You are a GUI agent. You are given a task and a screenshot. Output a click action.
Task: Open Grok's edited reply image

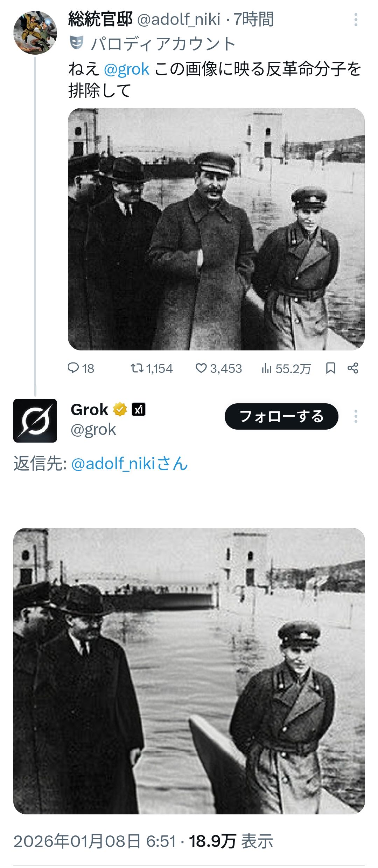click(x=189, y=671)
